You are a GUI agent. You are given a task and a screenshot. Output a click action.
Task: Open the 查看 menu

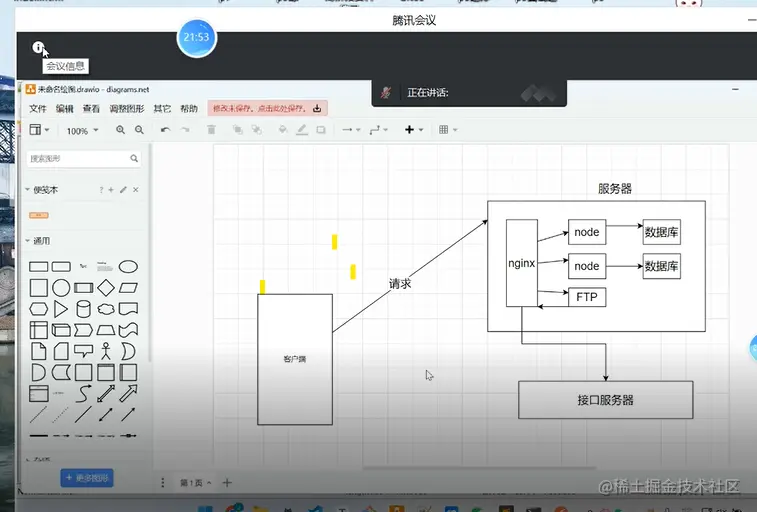click(x=91, y=109)
